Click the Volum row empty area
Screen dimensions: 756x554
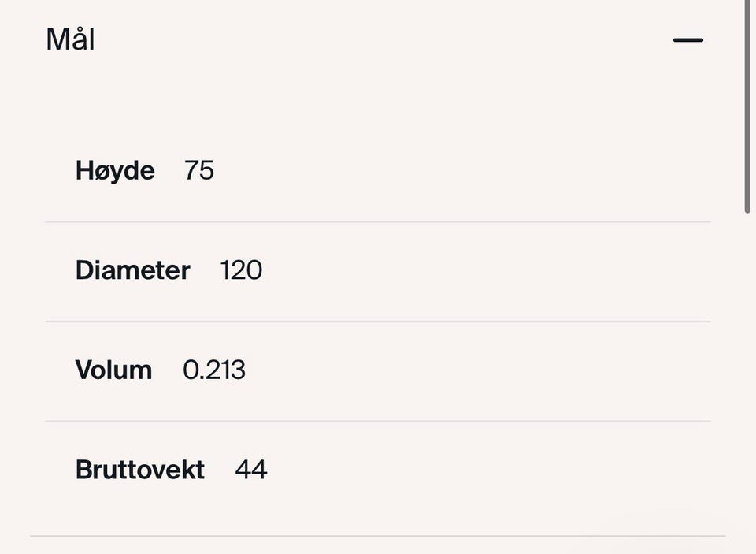click(x=477, y=370)
